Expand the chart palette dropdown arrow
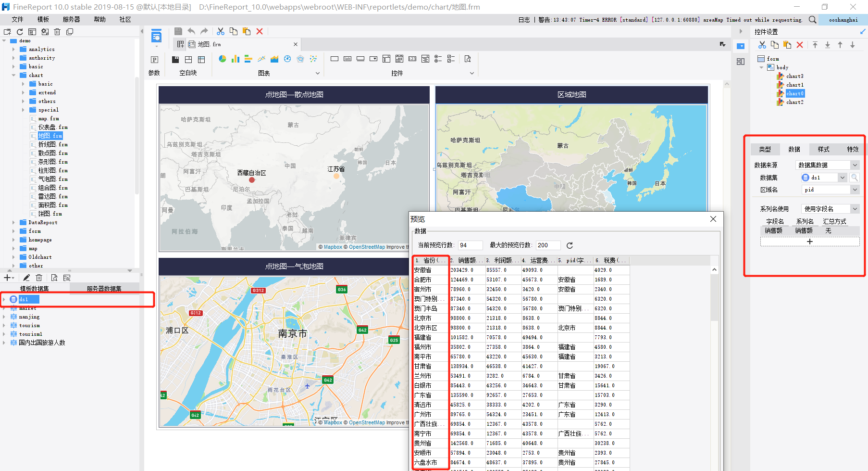The image size is (868, 471). (x=318, y=73)
